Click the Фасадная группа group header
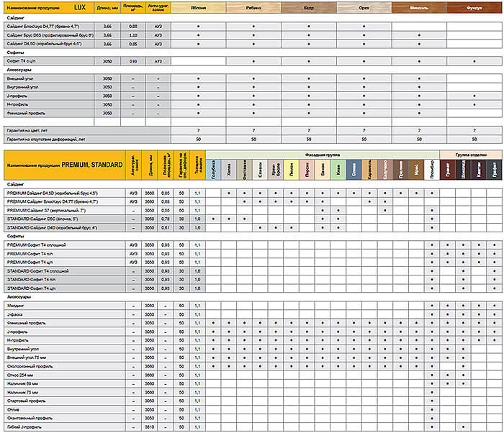Image resolution: width=504 pixels, height=433 pixels. [323, 155]
